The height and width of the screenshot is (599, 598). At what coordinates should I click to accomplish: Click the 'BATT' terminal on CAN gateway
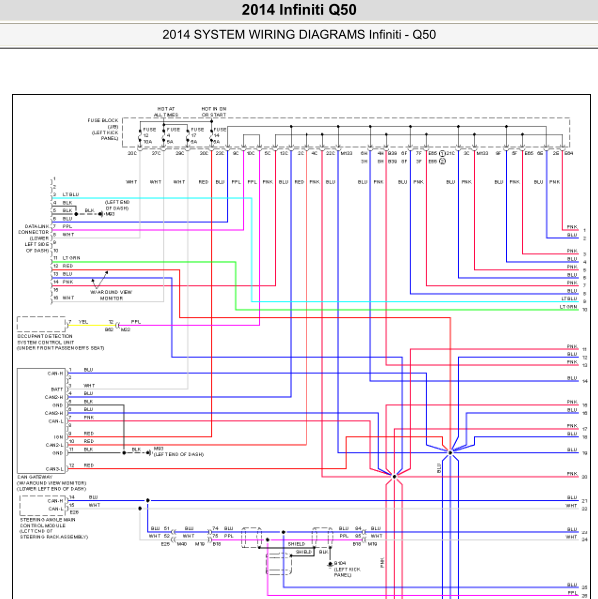(57, 389)
